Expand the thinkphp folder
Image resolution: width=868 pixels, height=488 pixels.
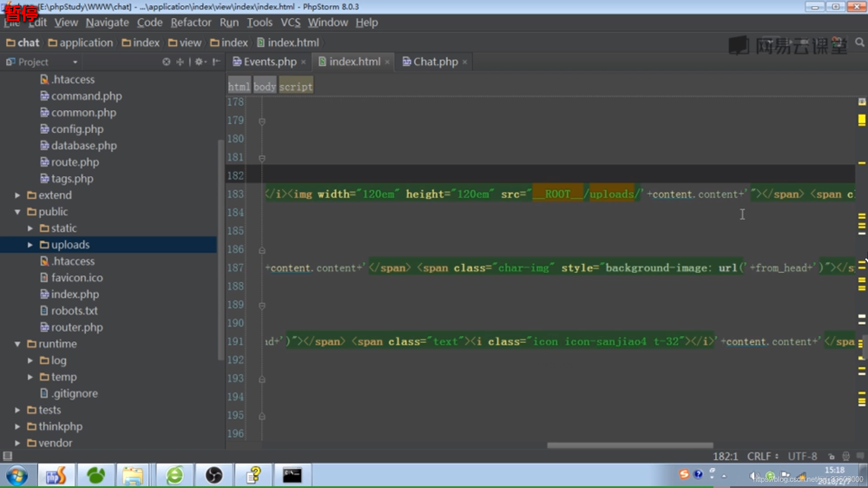[x=17, y=427]
